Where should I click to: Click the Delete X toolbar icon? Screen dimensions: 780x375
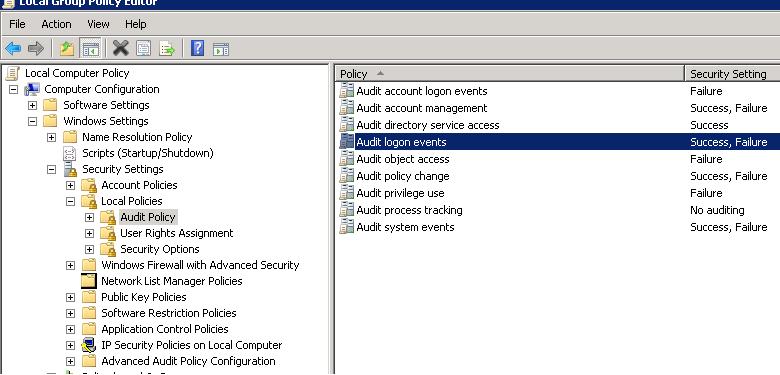(120, 48)
